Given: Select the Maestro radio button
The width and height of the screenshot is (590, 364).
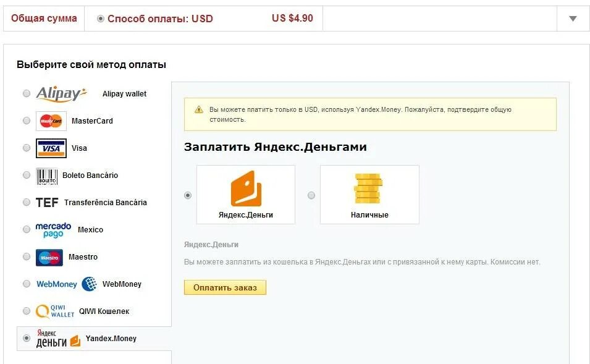Looking at the screenshot, I should 27,256.
